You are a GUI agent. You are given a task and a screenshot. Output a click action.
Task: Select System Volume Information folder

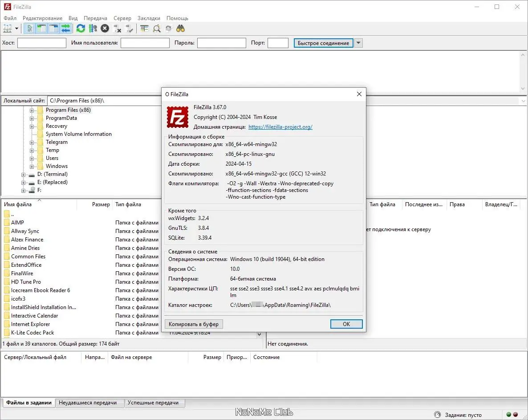tap(78, 134)
